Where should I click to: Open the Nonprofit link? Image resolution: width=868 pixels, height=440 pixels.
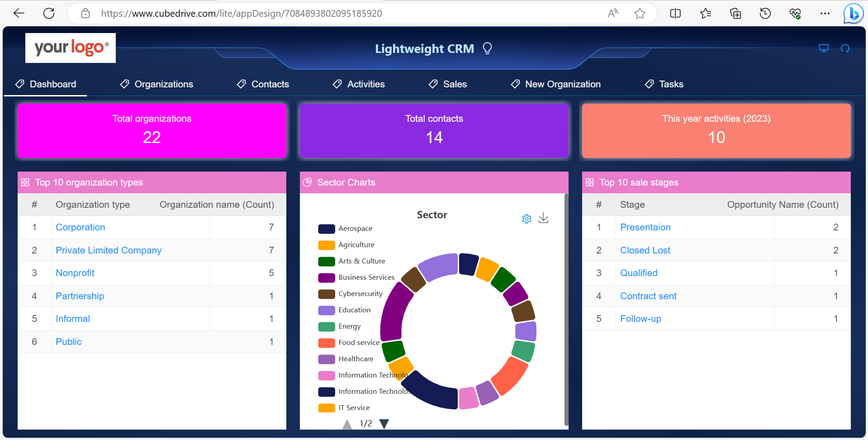75,273
